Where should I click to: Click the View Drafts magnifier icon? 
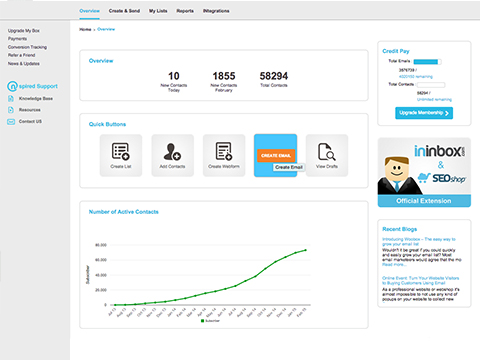pos(327,152)
